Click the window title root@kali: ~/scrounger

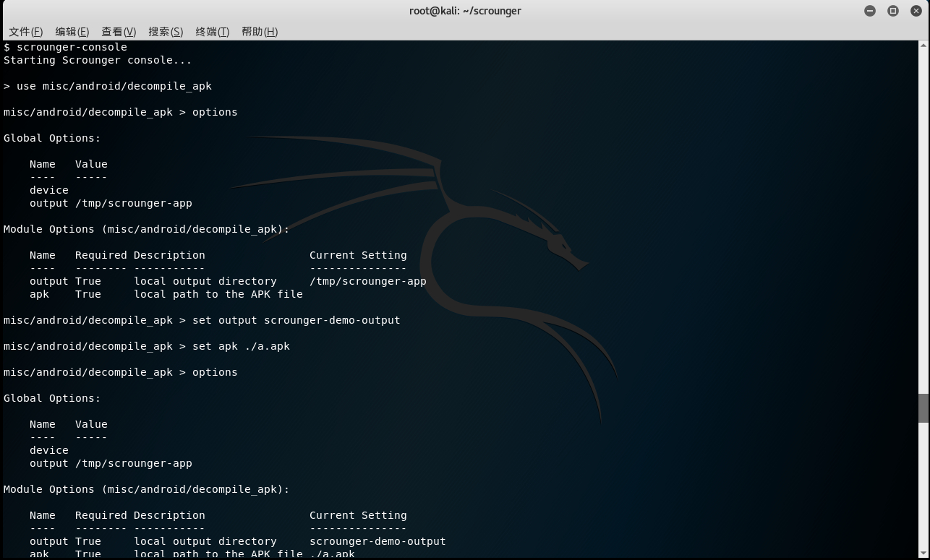(x=465, y=11)
